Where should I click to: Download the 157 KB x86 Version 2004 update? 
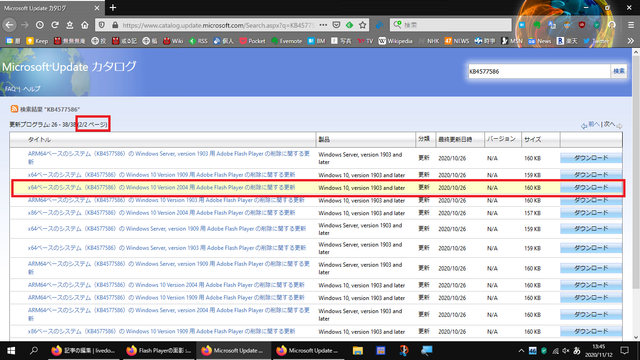(591, 213)
